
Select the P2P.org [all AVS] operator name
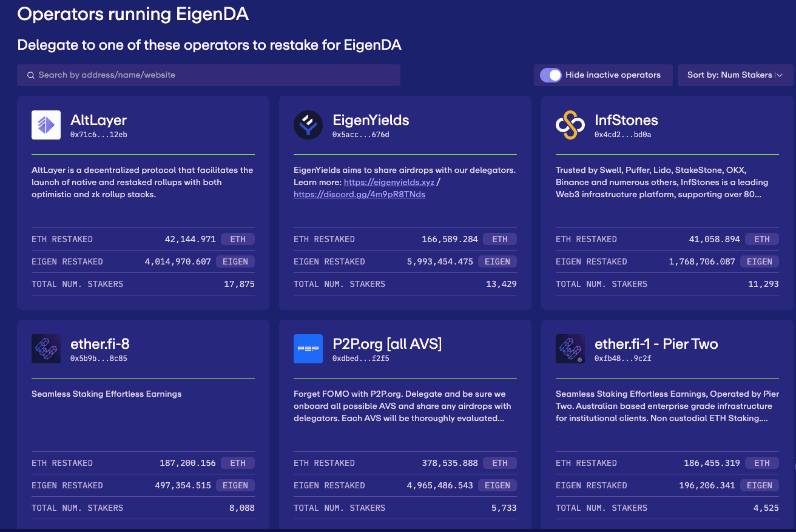click(x=387, y=344)
